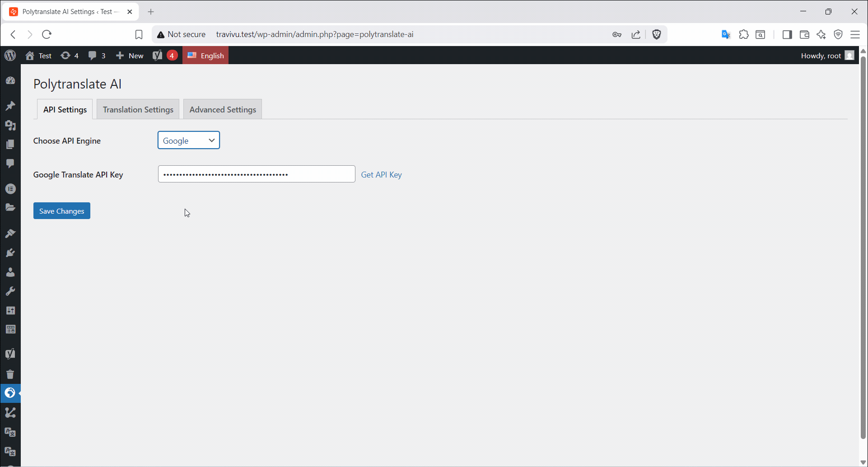Click the Users person icon
Viewport: 868px width, 467px height.
coord(10,271)
